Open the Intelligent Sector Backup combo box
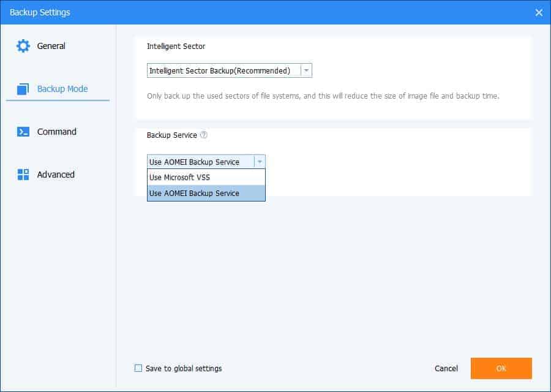Viewport: 551px width, 392px height. 227,70
